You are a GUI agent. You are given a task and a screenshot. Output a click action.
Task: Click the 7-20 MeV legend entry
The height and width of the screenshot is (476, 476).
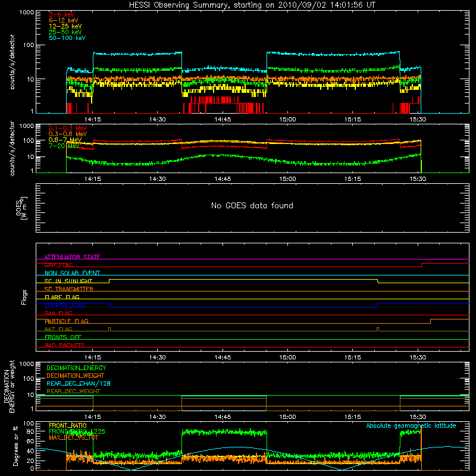coord(64,146)
